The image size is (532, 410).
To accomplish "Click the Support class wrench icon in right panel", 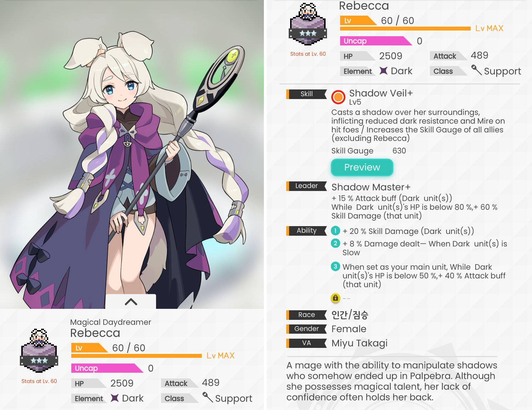I will point(476,70).
